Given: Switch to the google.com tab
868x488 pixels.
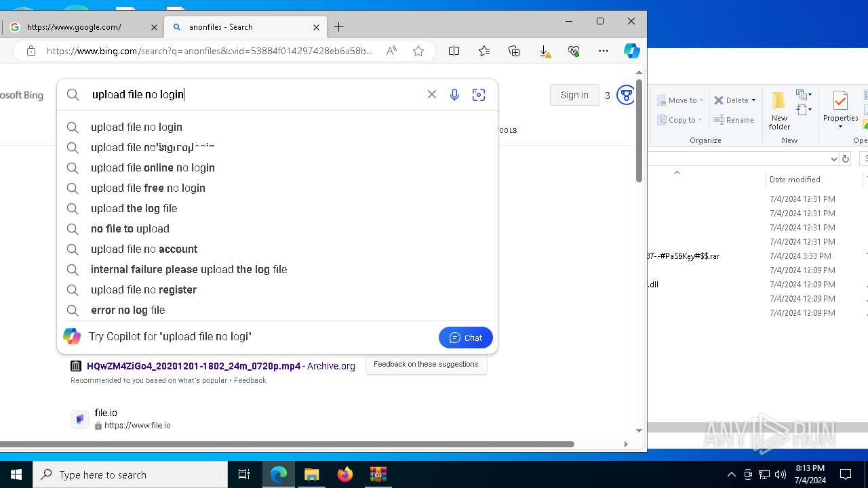Looking at the screenshot, I should (81, 27).
